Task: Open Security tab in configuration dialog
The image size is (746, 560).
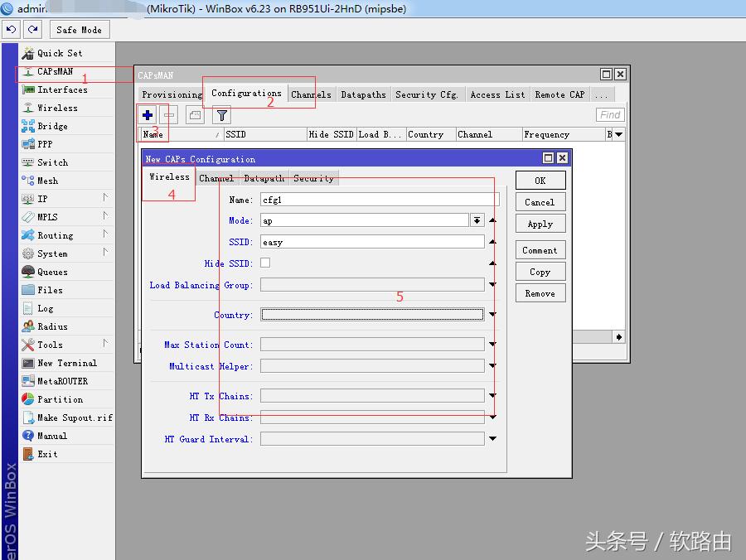Action: pos(313,178)
